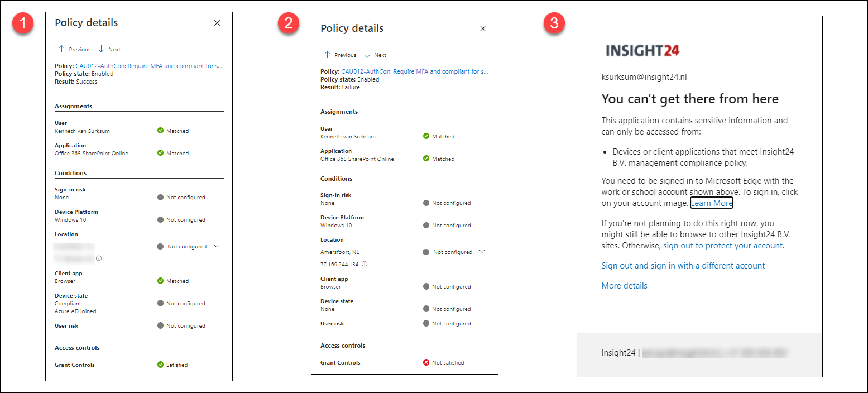Click 'Access controls' header in second panel
This screenshot has width=868, height=393.
[x=343, y=346]
